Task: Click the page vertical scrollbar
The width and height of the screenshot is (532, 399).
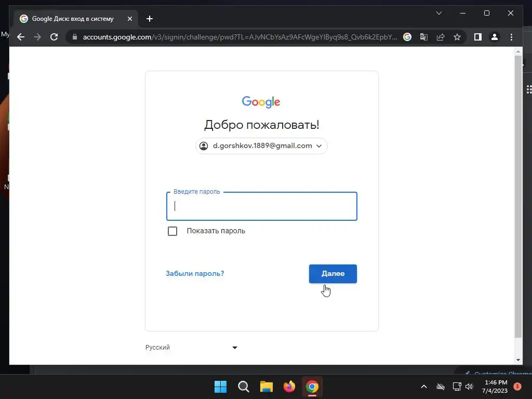Action: (x=518, y=197)
